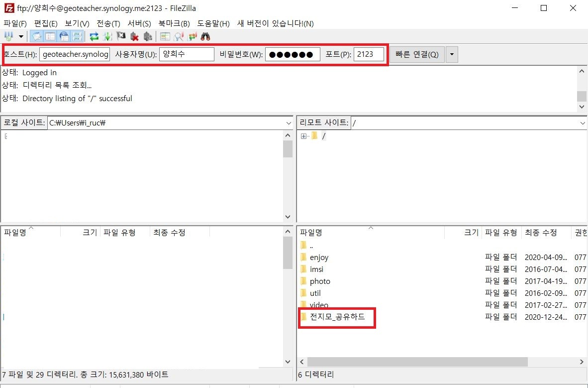The height and width of the screenshot is (388, 588).
Task: Click the message log scroll up arrow
Action: tap(582, 71)
